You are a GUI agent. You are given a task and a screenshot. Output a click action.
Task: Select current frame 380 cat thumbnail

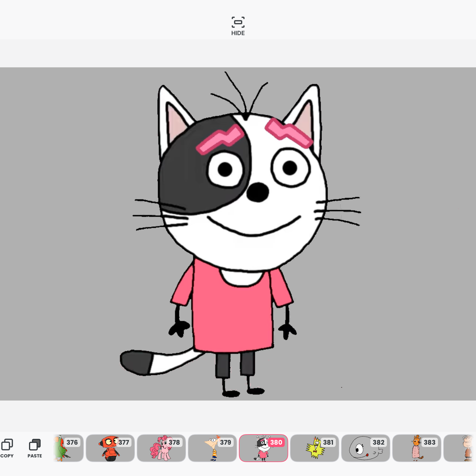[x=264, y=448]
